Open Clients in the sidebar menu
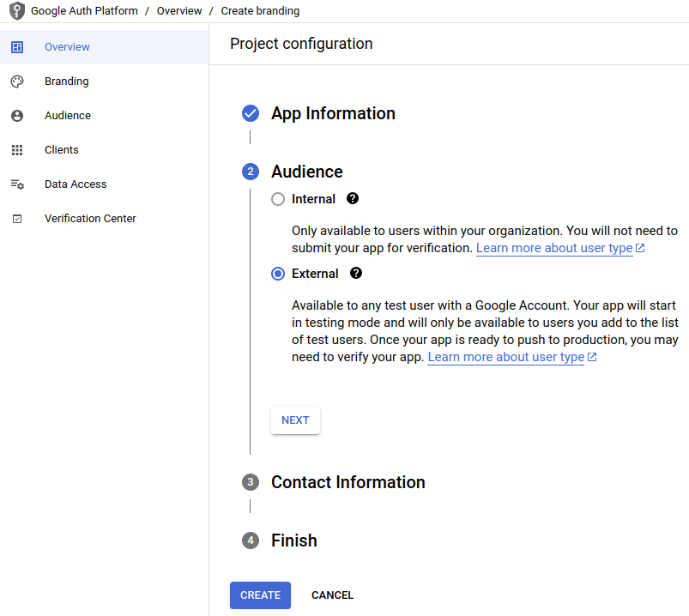Viewport: 689px width, 616px height. (x=62, y=150)
